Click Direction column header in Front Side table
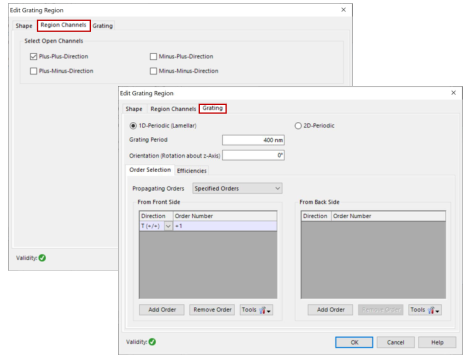 156,216
